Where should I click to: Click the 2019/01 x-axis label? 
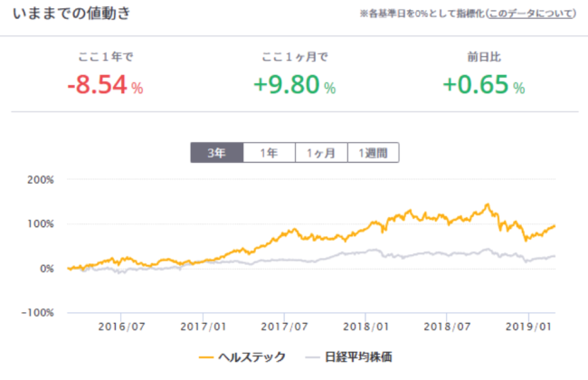coord(528,324)
